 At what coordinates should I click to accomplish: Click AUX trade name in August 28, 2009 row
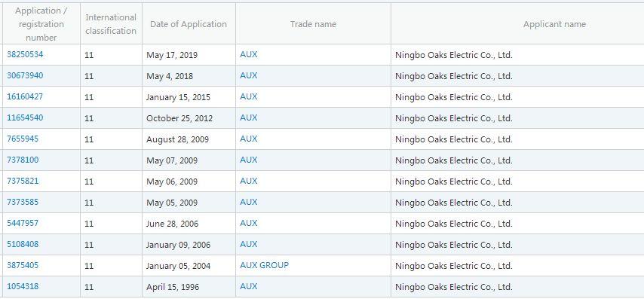click(249, 139)
